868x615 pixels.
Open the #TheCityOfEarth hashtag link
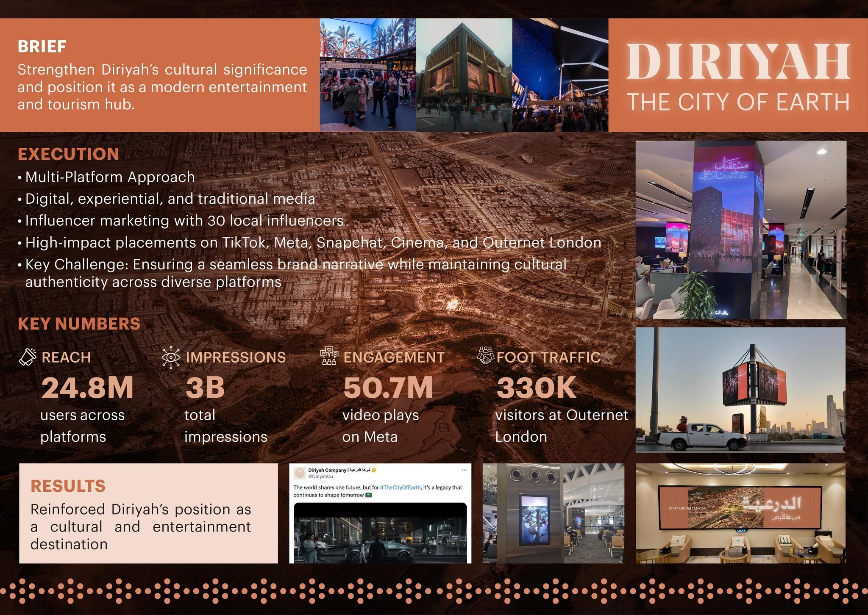pos(400,488)
